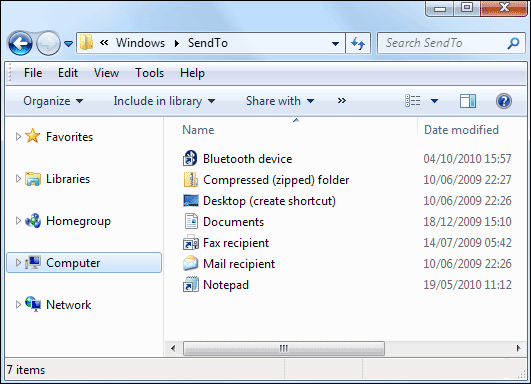Image resolution: width=531 pixels, height=384 pixels.
Task: Click the search magnifier icon
Action: [513, 43]
